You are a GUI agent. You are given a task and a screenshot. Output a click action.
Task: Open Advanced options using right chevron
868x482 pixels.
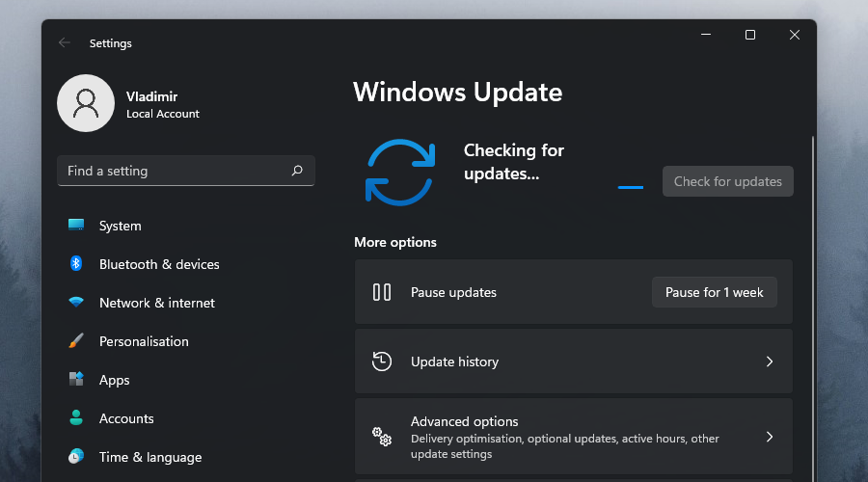pyautogui.click(x=770, y=437)
